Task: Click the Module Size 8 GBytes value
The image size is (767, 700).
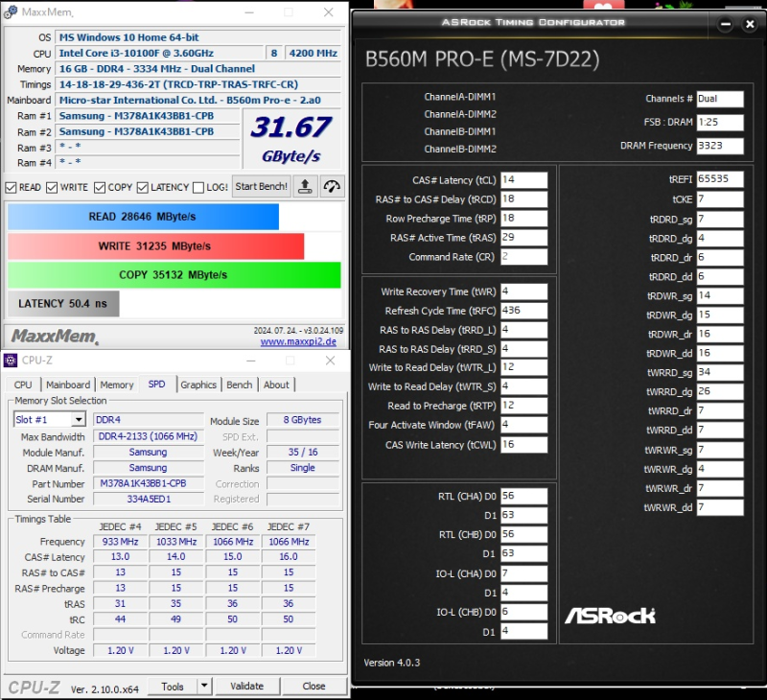Action: [303, 420]
